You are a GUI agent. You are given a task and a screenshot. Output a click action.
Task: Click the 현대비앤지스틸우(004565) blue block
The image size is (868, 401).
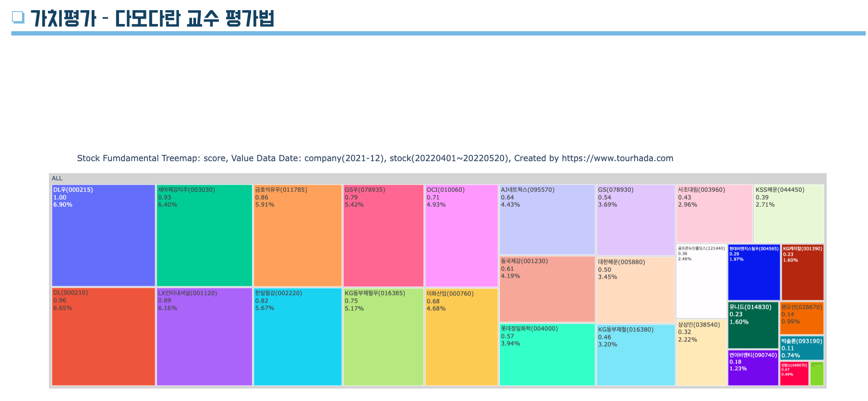[x=754, y=272]
